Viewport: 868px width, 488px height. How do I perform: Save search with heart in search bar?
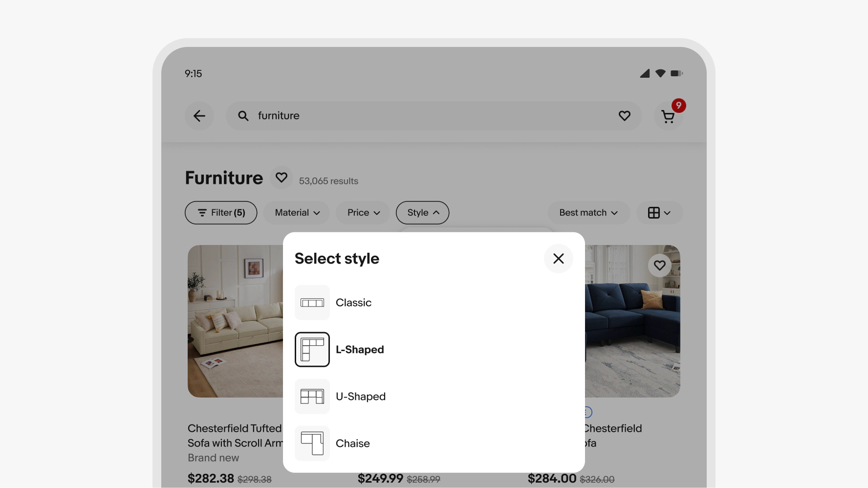(x=625, y=116)
